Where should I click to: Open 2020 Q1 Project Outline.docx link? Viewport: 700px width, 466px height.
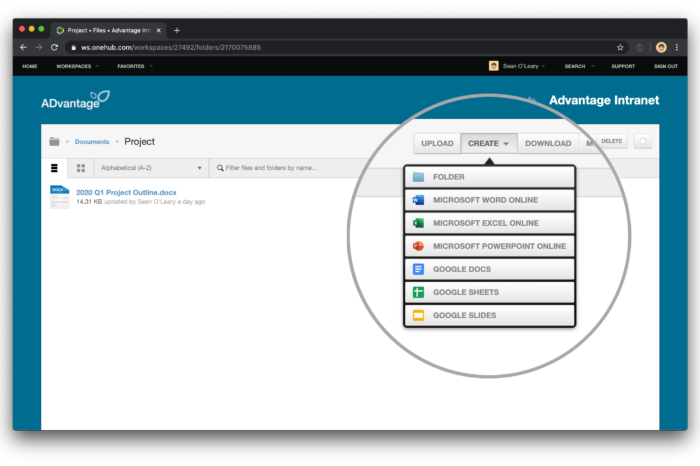click(x=126, y=192)
